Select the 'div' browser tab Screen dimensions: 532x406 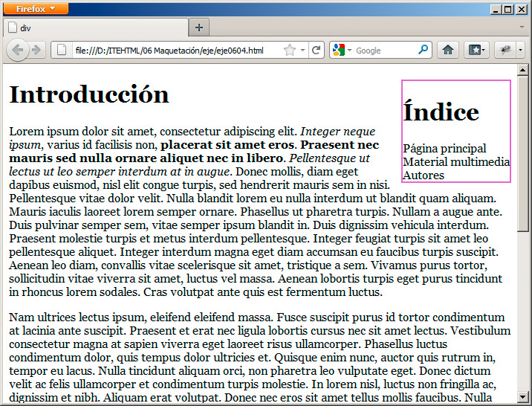(x=96, y=28)
